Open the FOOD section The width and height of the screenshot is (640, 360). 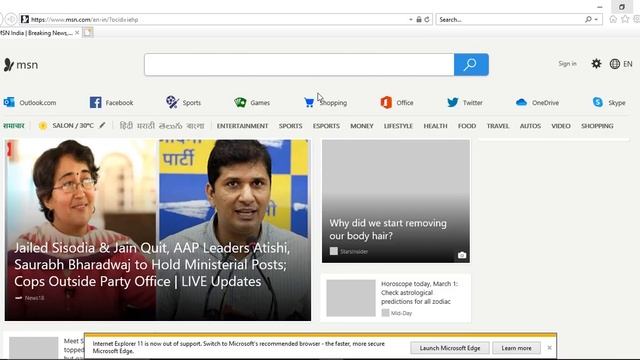(x=467, y=126)
